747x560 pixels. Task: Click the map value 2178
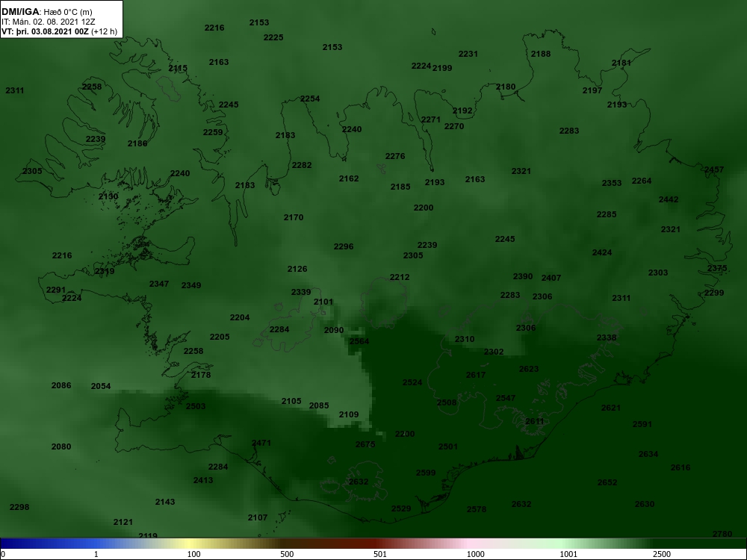pos(201,376)
